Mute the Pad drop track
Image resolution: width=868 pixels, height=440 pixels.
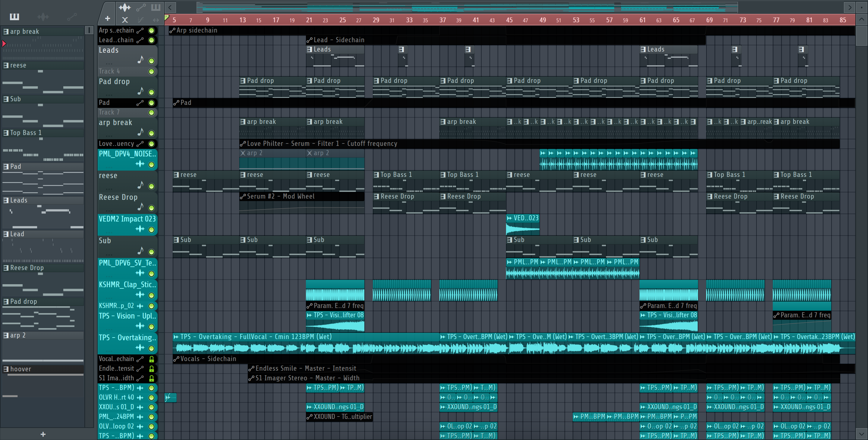point(152,92)
